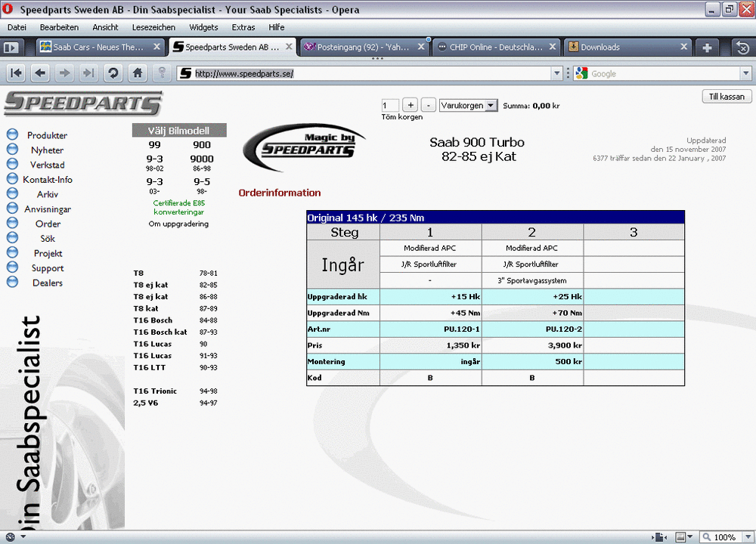Open the Ansicht menu
Screen dimensions: 756x544
pyautogui.click(x=105, y=27)
